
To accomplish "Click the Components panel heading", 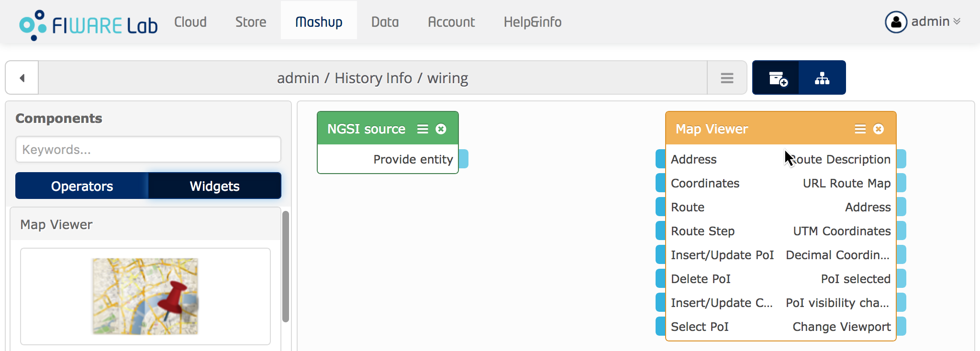I will 59,118.
